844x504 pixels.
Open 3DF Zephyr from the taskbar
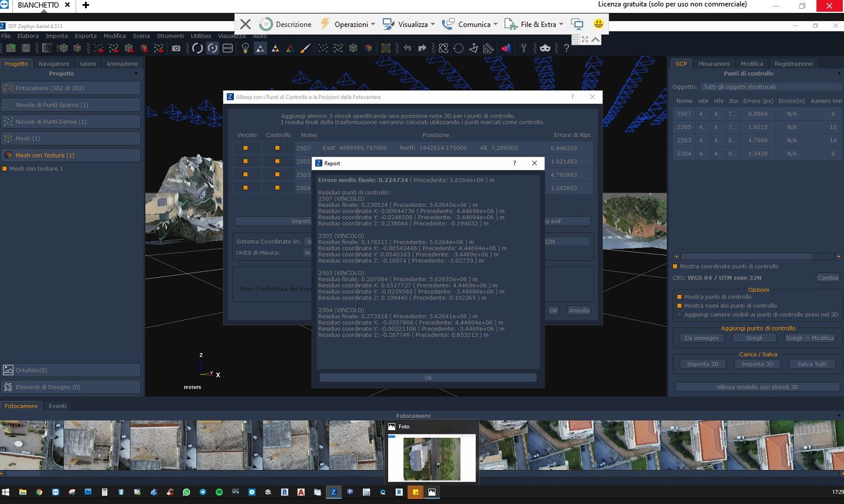(333, 492)
